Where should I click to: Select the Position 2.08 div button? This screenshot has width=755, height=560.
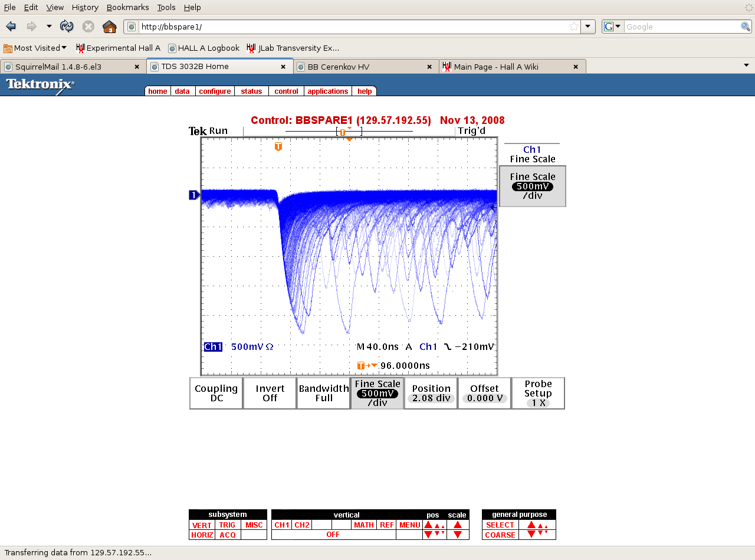(x=431, y=393)
